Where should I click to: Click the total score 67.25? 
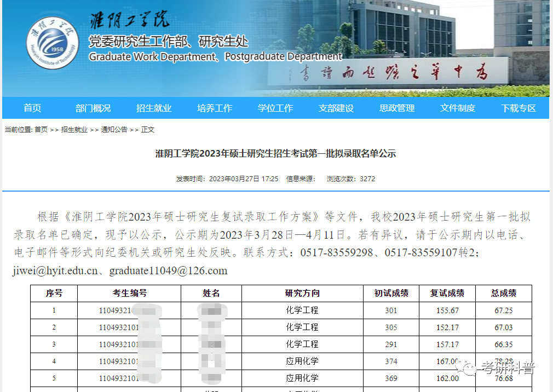504,310
